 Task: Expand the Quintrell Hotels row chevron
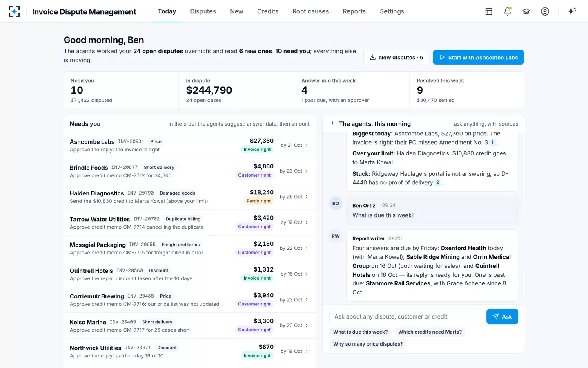tap(307, 274)
